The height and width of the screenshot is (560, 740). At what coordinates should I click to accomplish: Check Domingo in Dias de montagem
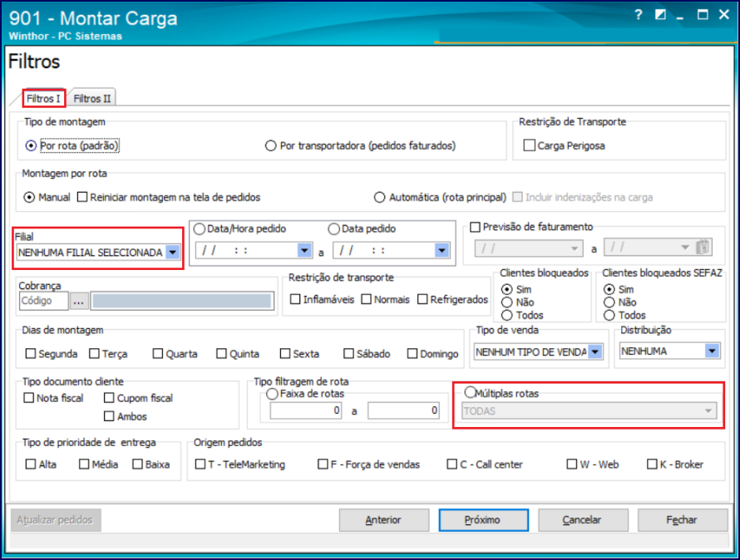412,353
